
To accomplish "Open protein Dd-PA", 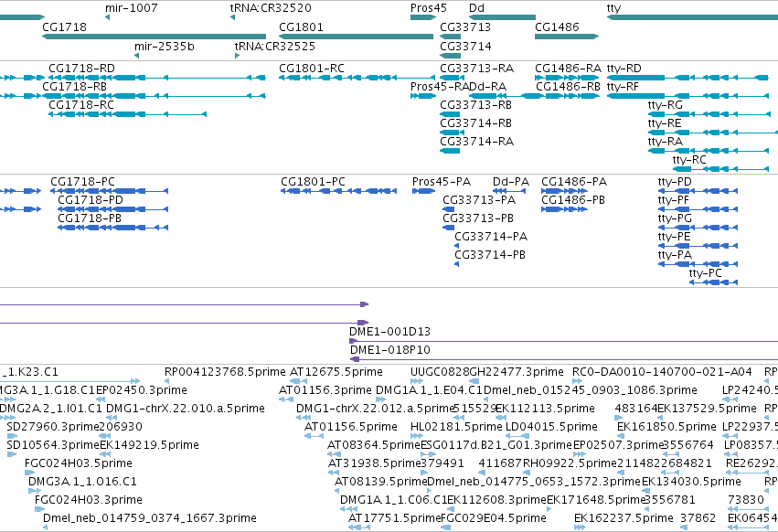I will (x=510, y=191).
